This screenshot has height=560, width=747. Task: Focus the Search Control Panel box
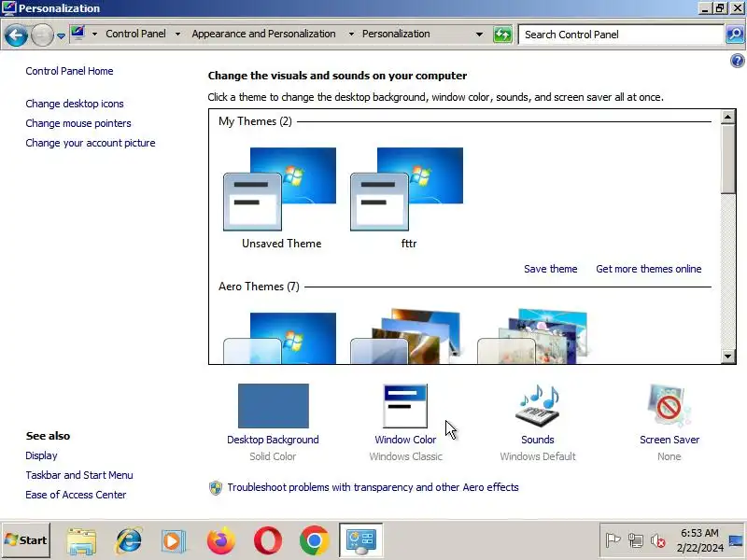(620, 35)
